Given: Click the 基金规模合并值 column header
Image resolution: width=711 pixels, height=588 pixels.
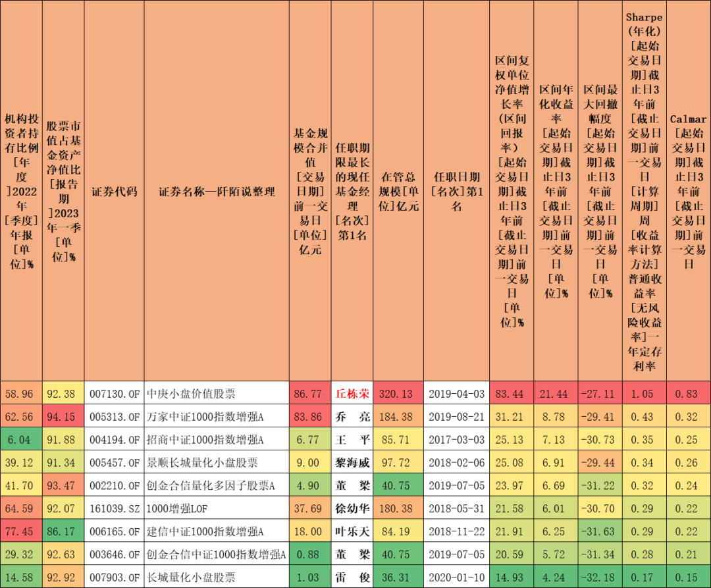Looking at the screenshot, I should point(310,190).
